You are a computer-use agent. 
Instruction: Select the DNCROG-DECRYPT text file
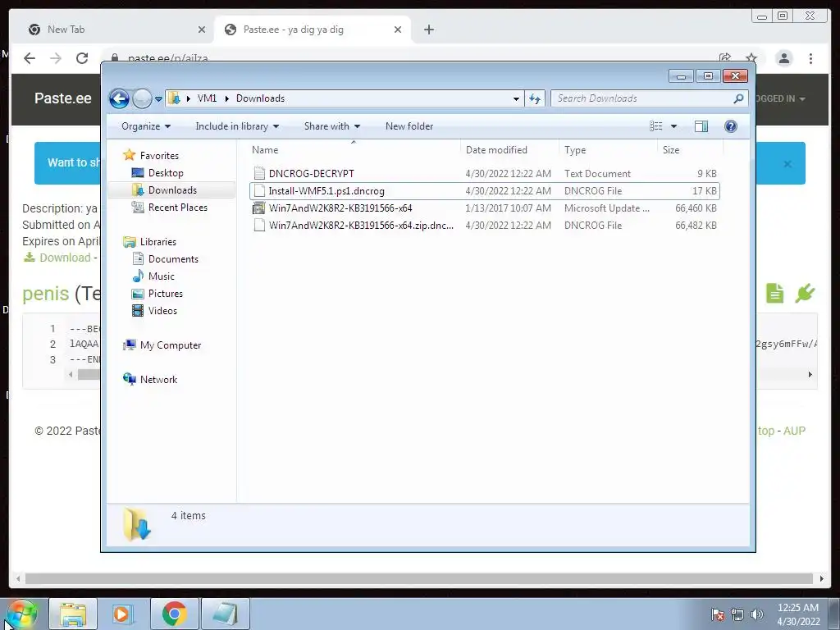click(484, 174)
